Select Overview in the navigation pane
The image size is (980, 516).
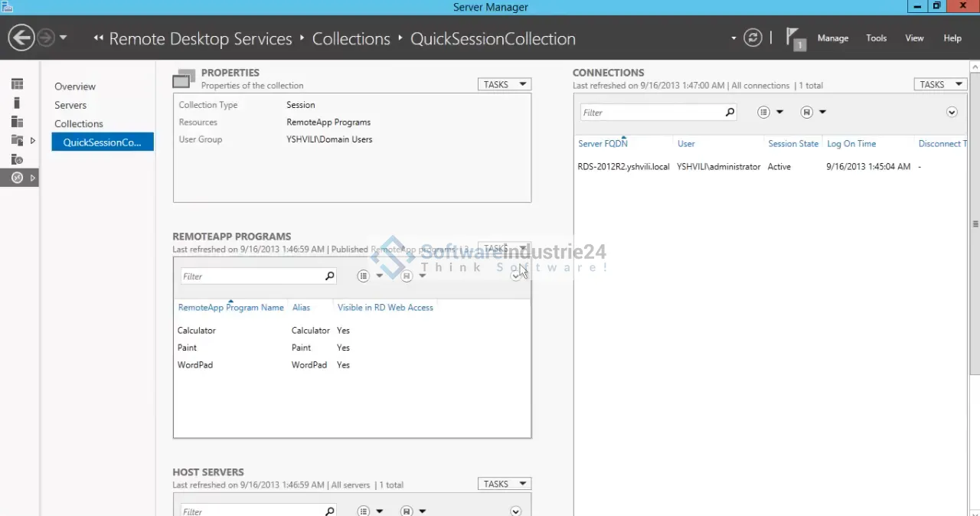(x=75, y=87)
